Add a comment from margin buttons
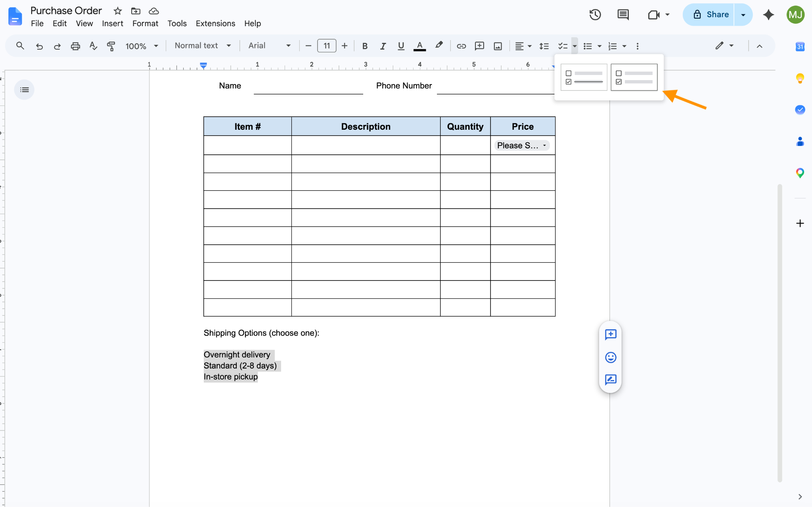This screenshot has height=507, width=812. click(611, 334)
